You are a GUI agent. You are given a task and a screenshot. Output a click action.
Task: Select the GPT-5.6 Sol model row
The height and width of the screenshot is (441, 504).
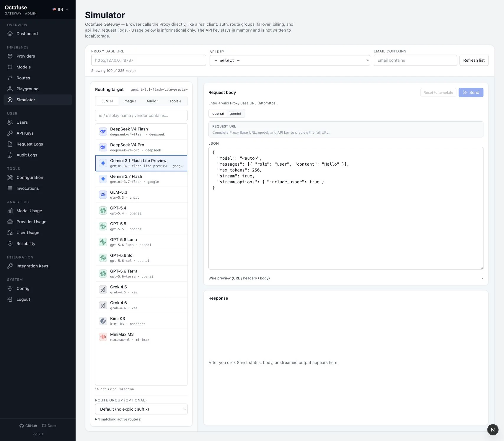[x=141, y=258]
